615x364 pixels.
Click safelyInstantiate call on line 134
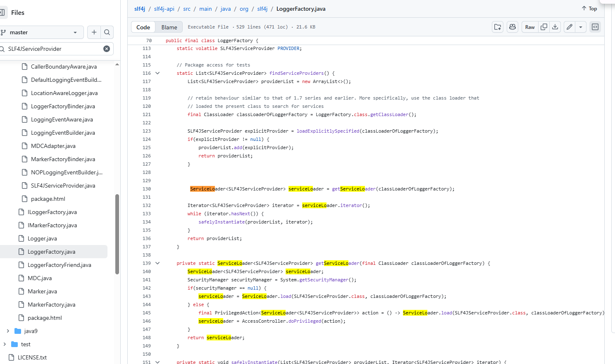click(222, 222)
